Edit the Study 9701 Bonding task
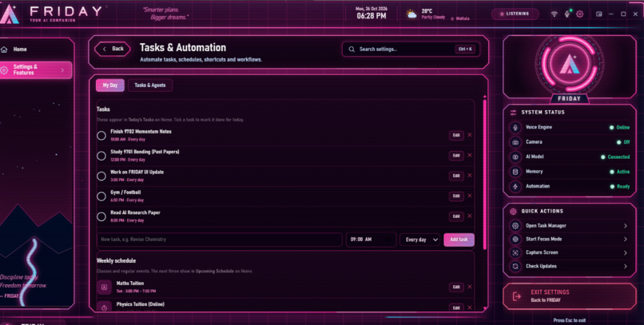644x325 pixels. tap(456, 155)
